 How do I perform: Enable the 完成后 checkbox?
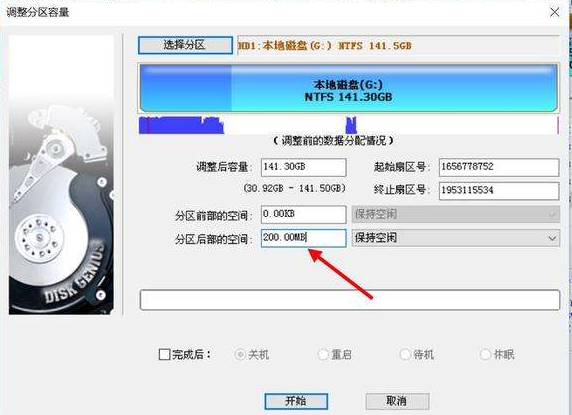coord(165,354)
